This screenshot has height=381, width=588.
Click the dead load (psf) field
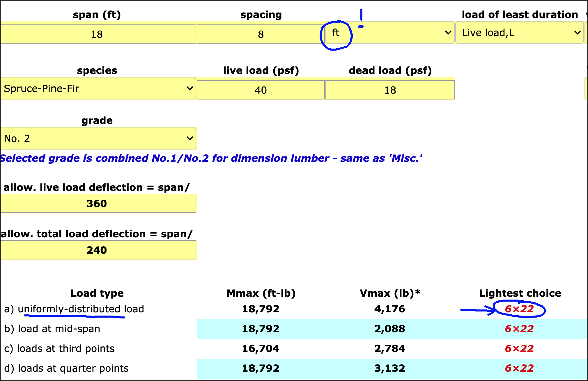click(390, 90)
